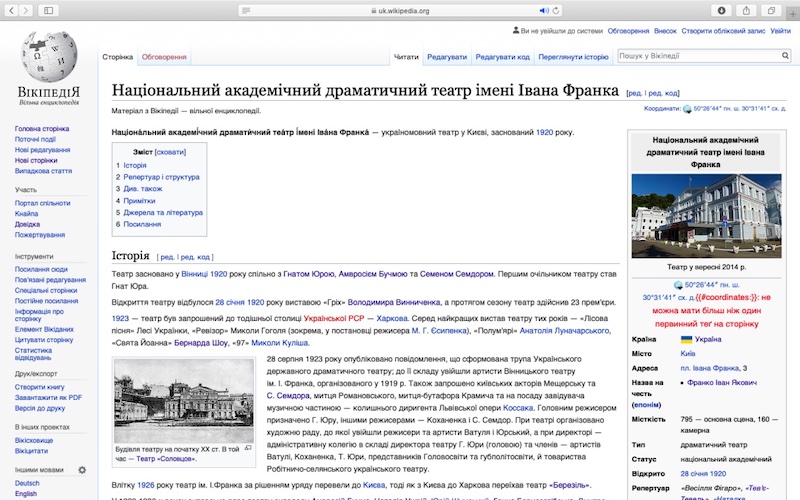Open Внесок link in top bar

pyautogui.click(x=665, y=31)
